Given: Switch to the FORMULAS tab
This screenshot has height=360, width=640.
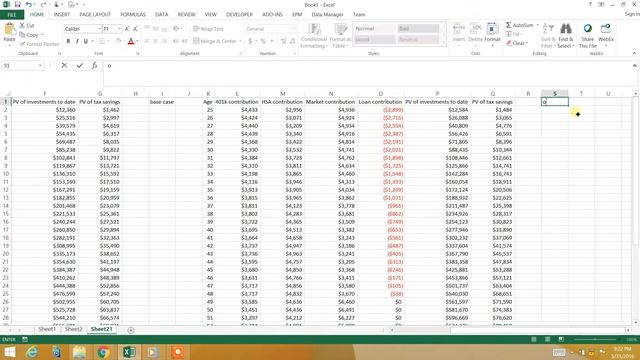Looking at the screenshot, I should pos(133,14).
